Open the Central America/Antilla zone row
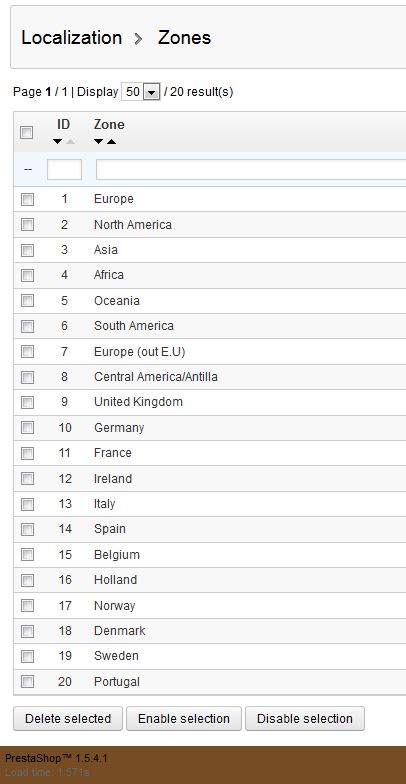This screenshot has width=406, height=784. click(210, 377)
